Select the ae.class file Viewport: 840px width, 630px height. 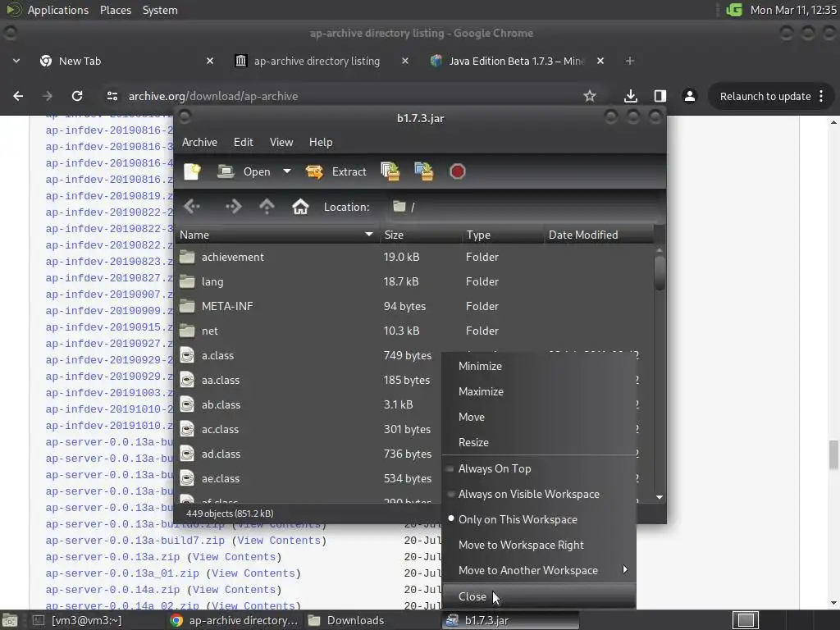pos(308,479)
